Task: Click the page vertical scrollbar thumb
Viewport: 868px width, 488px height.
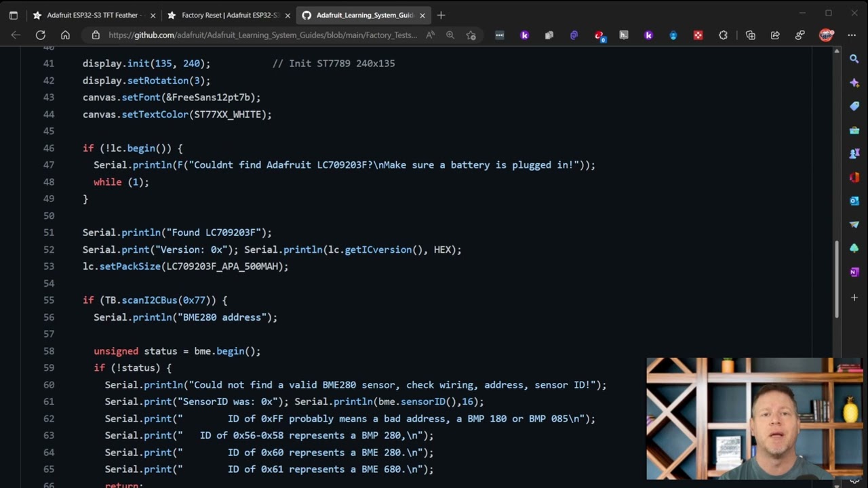Action: (836, 279)
